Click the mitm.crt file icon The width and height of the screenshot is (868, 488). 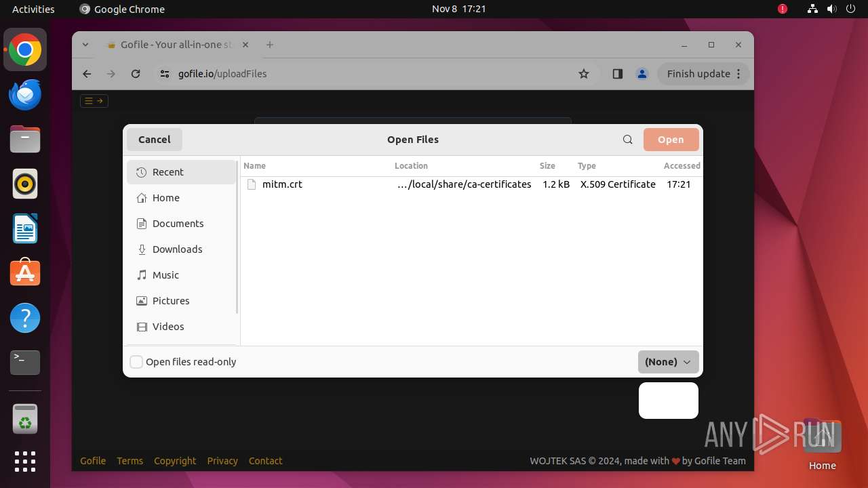[x=252, y=184]
